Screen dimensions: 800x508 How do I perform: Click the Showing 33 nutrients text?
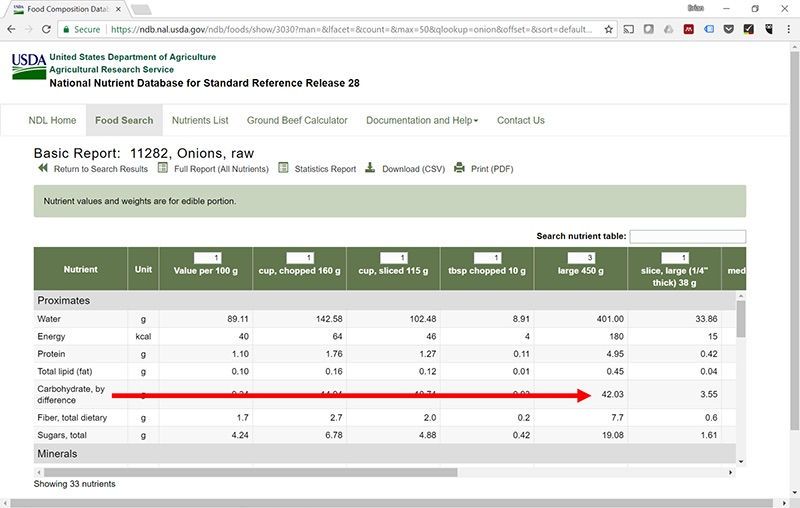coord(74,484)
